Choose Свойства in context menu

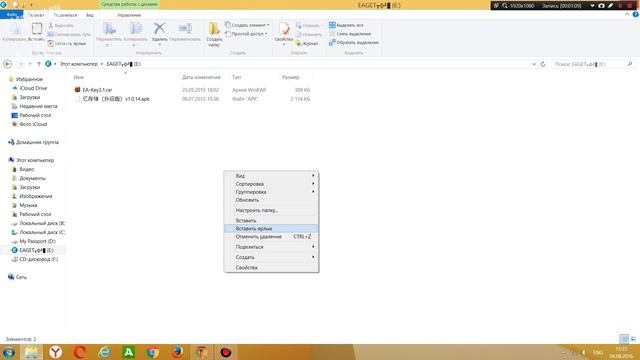click(x=271, y=268)
